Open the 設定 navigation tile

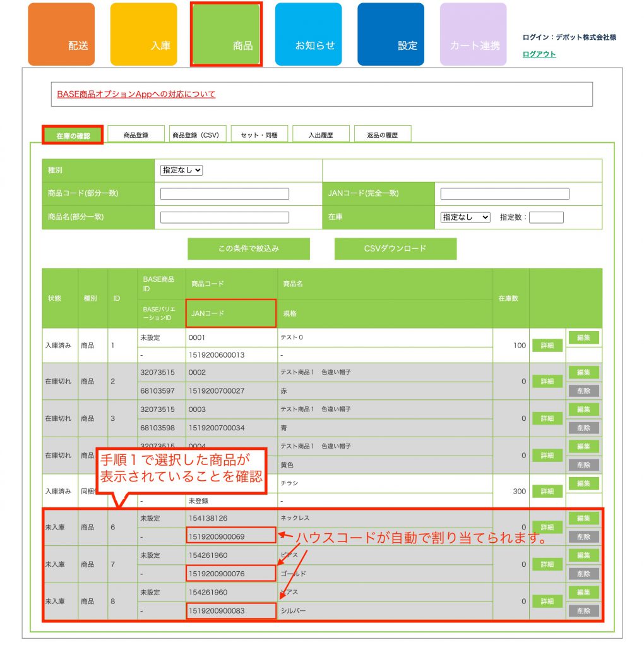391,35
